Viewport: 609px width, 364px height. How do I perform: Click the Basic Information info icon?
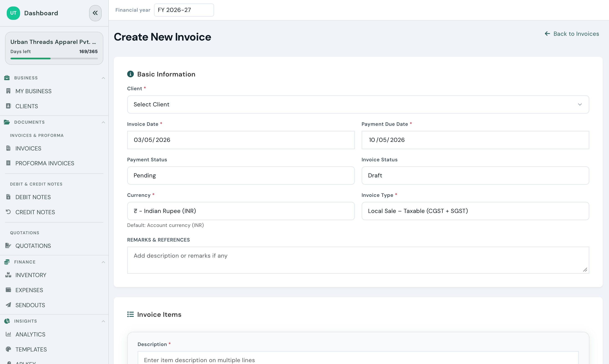point(130,74)
